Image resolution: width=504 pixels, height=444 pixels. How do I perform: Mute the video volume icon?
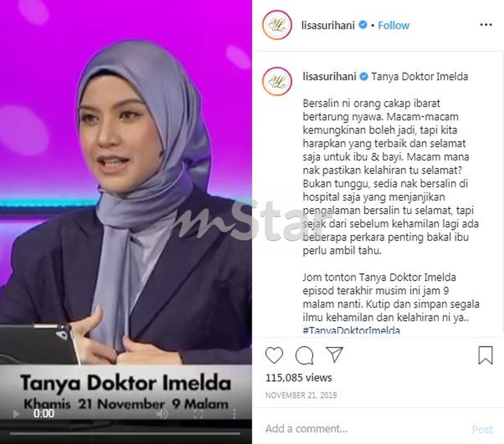[162, 414]
